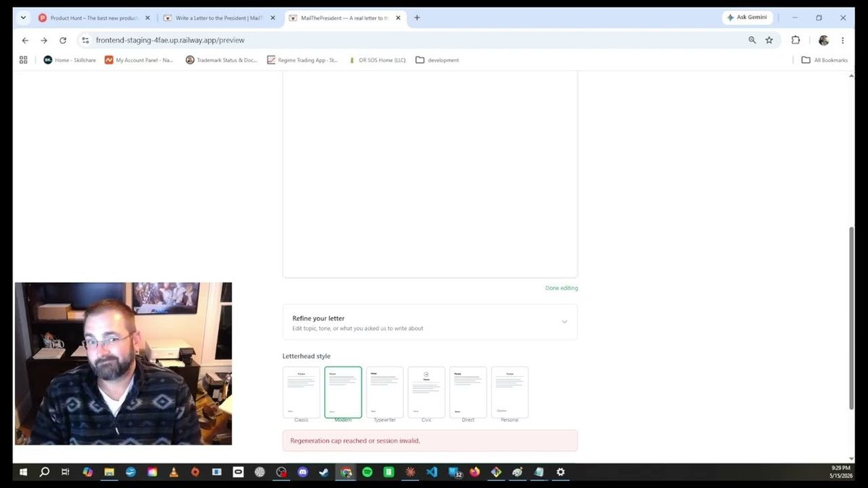This screenshot has width=868, height=488.
Task: Open the bookmarks bar apps grid icon
Action: click(x=23, y=60)
